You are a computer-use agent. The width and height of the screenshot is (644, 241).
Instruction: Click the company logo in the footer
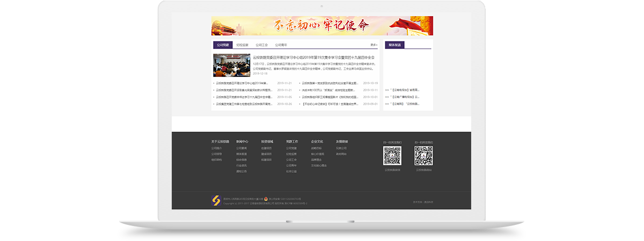tap(216, 201)
